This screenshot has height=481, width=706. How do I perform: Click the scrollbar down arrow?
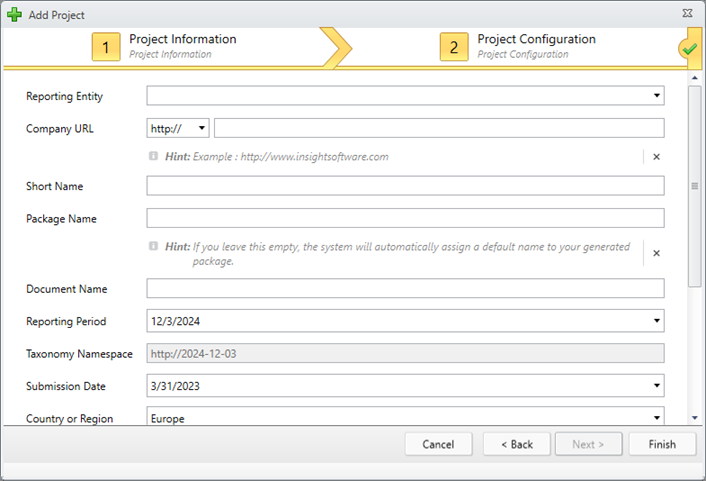click(695, 418)
